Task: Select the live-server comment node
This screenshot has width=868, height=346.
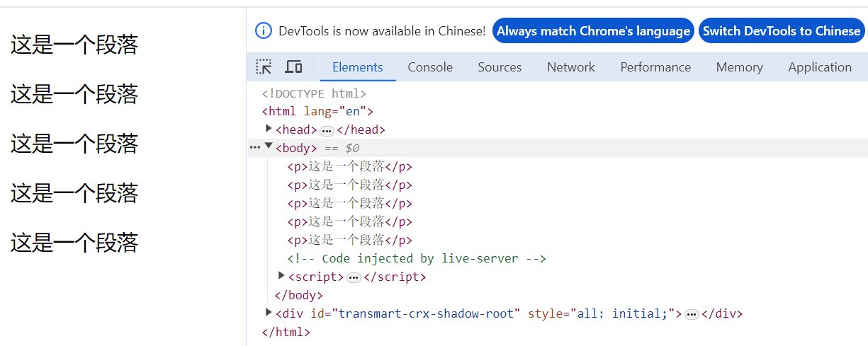Action: click(x=417, y=258)
